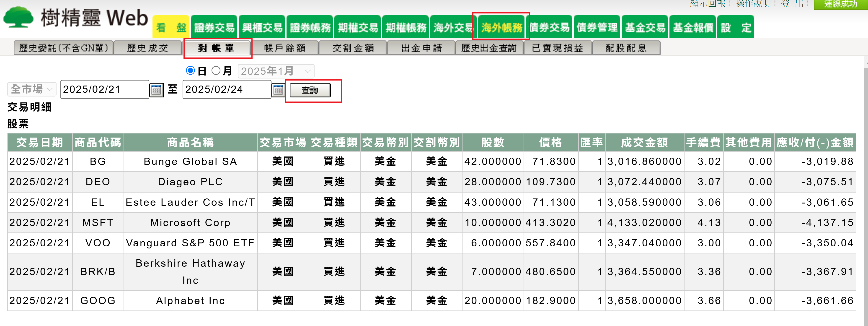Open the 基金交易 tab
868x326 pixels.
click(x=645, y=27)
